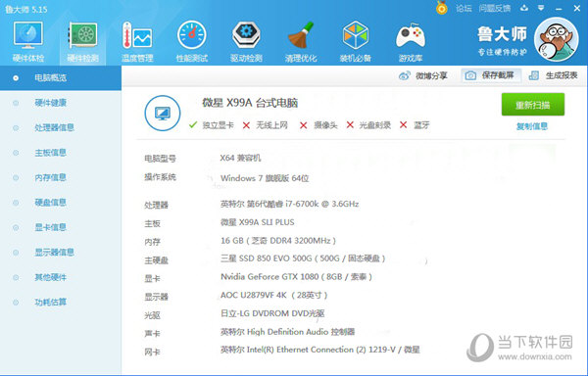Click the 操作系统 row label
Viewport: 588px width, 376px height.
(x=160, y=177)
